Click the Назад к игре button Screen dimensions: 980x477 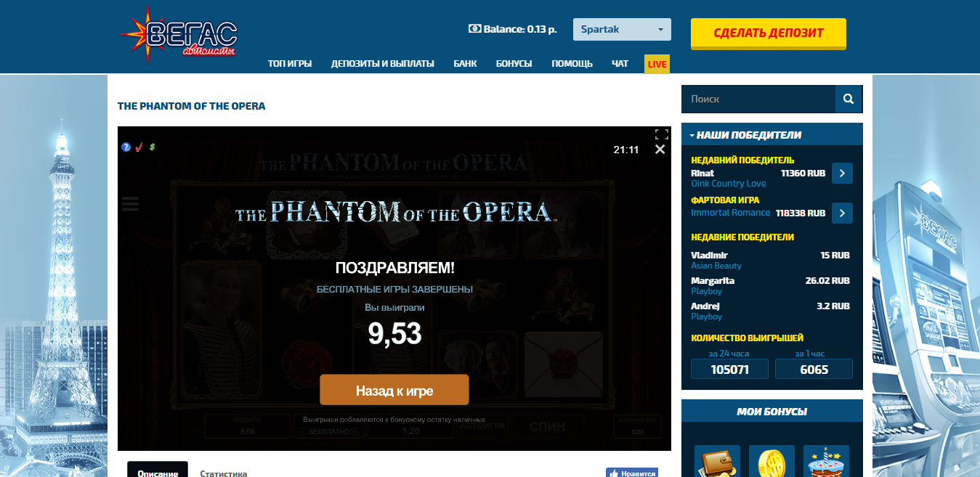pyautogui.click(x=394, y=390)
